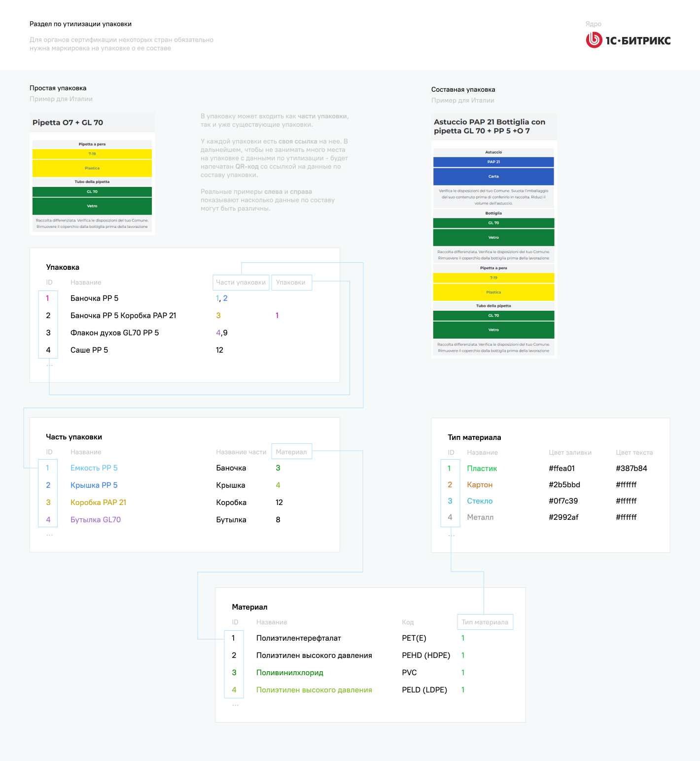Click the 'Саше PP 5' packaging row
700x761 pixels.
point(89,350)
